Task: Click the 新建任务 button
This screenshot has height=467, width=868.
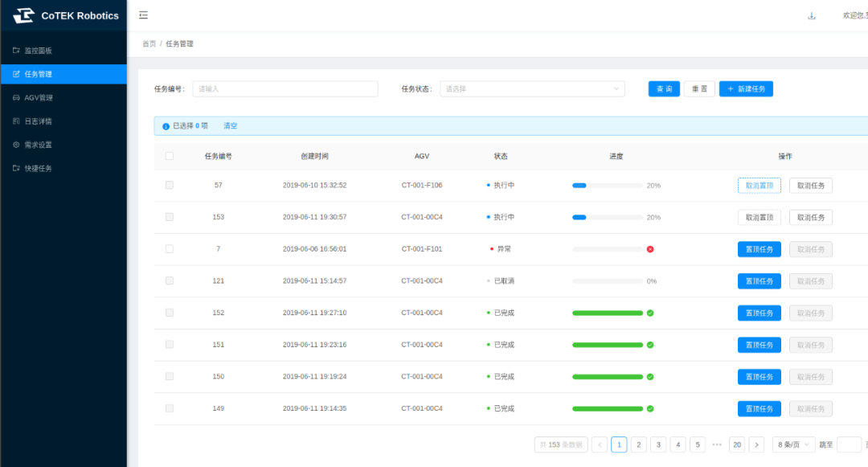Action: pos(746,89)
